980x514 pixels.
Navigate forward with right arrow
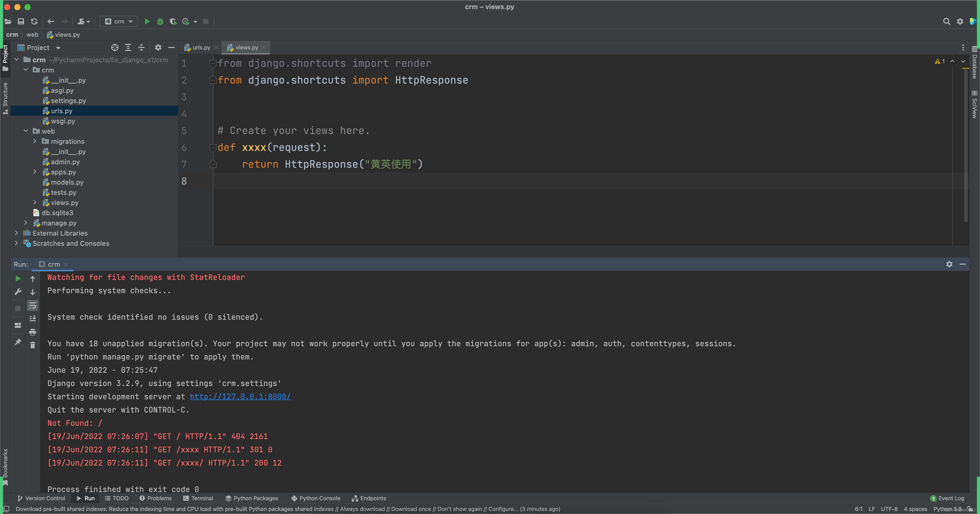[65, 22]
